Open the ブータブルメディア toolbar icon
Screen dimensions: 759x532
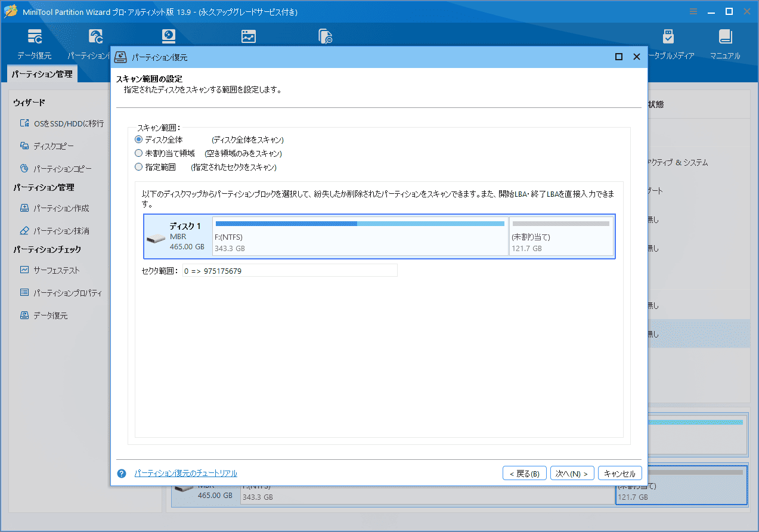point(668,36)
